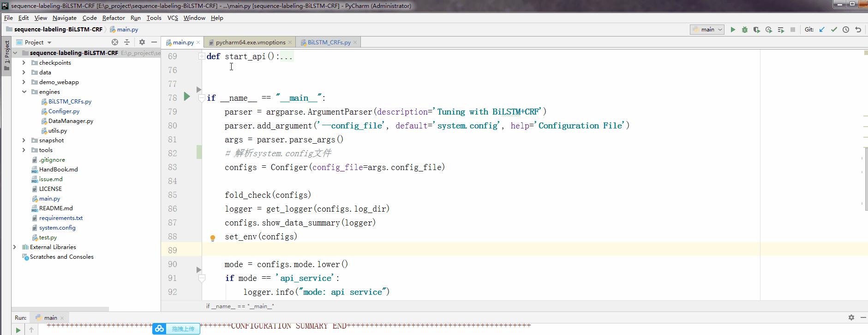Open Git Show History clock icon
Image resolution: width=868 pixels, height=335 pixels.
(846, 30)
